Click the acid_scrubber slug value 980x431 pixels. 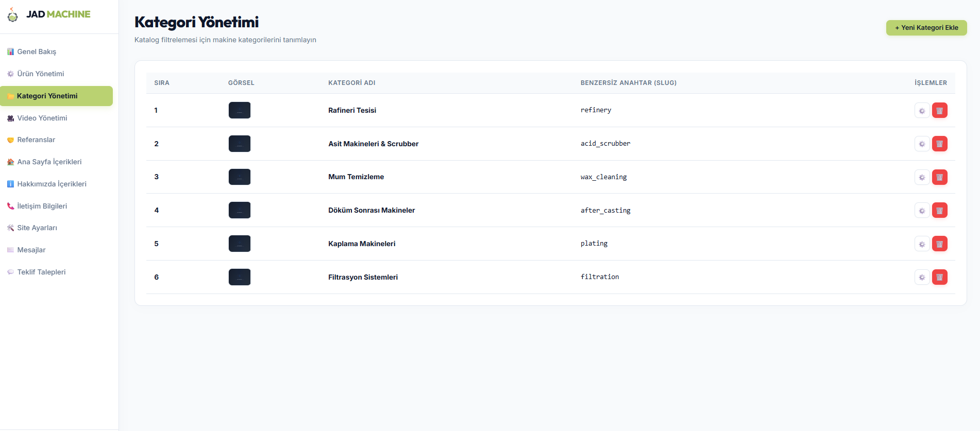point(605,144)
